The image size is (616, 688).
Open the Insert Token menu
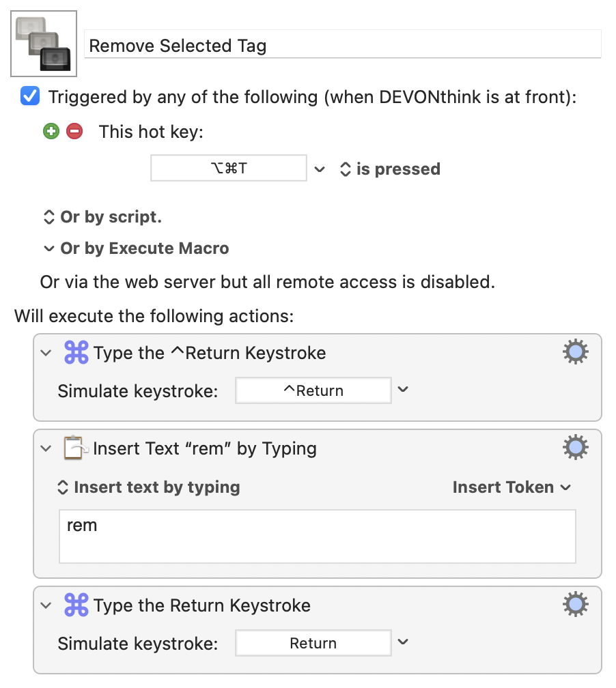click(x=512, y=487)
